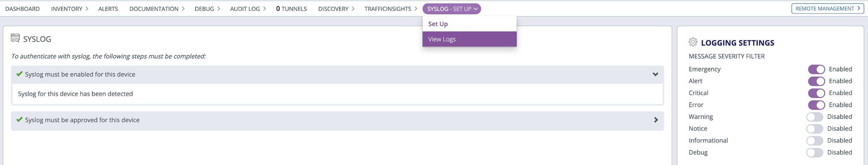Click the Logging Settings gear icon
Image resolution: width=868 pixels, height=165 pixels.
(x=693, y=42)
